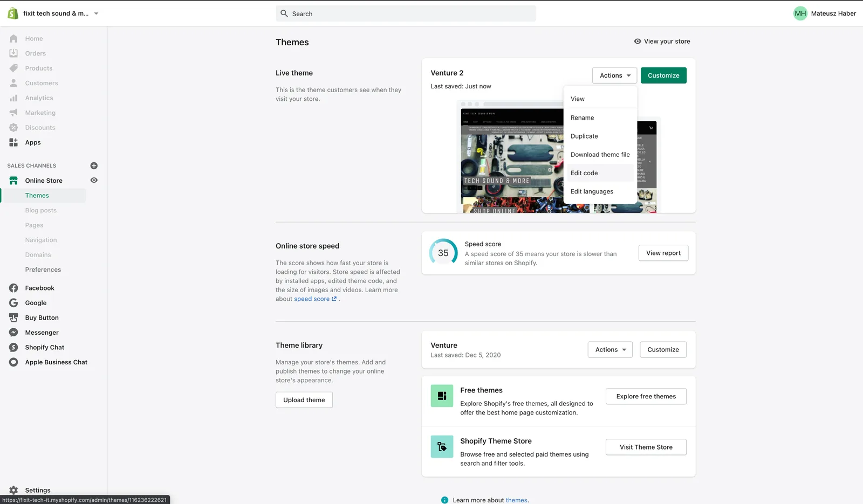Click the Sales Channels heading
Viewport: 863px width, 504px height.
[32, 165]
